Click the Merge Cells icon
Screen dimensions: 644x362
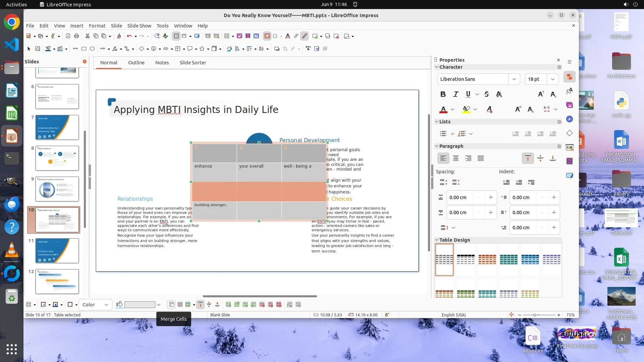pos(172,305)
